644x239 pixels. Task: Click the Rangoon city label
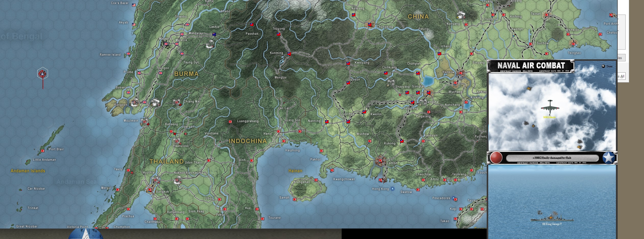pyautogui.click(x=121, y=105)
